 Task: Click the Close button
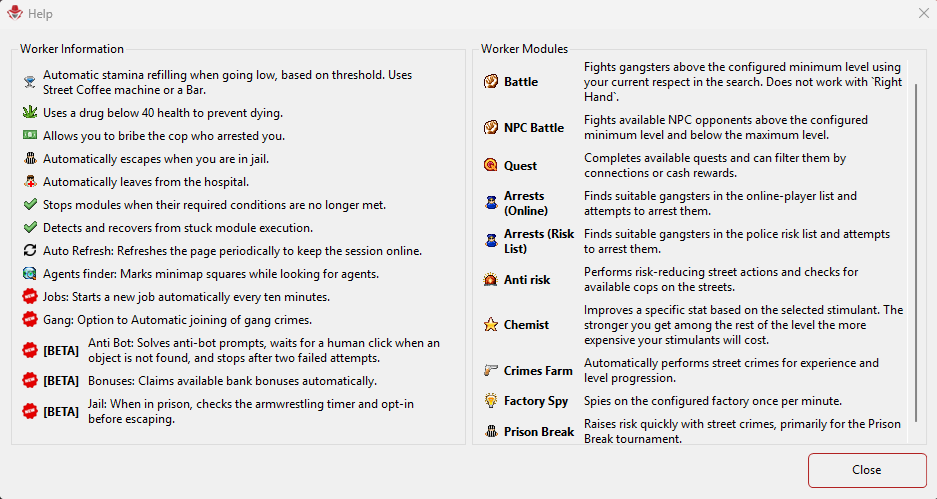(867, 470)
